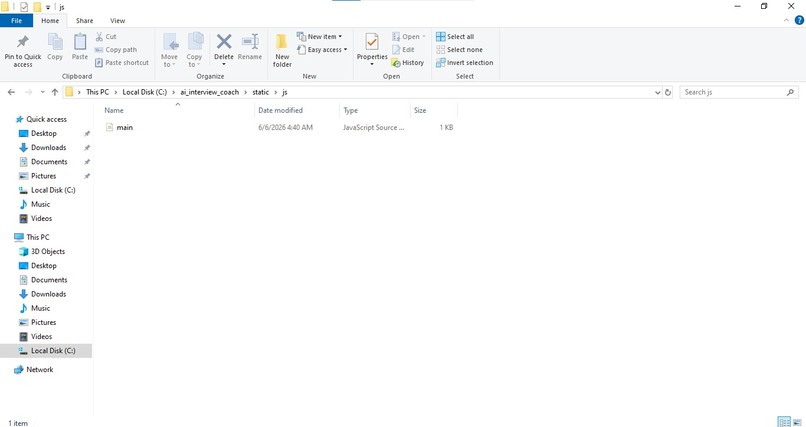This screenshot has width=806, height=427.
Task: Switch to the View ribbon tab
Action: click(x=117, y=21)
